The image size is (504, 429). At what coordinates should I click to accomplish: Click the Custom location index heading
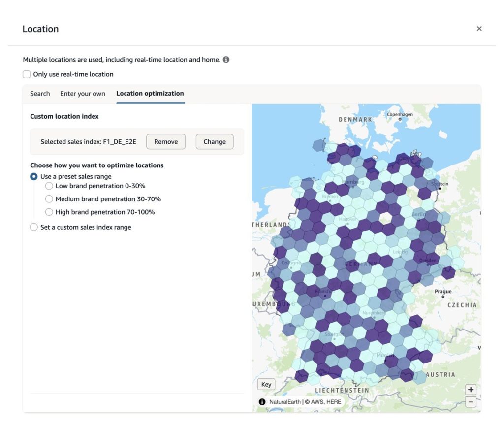tap(64, 116)
